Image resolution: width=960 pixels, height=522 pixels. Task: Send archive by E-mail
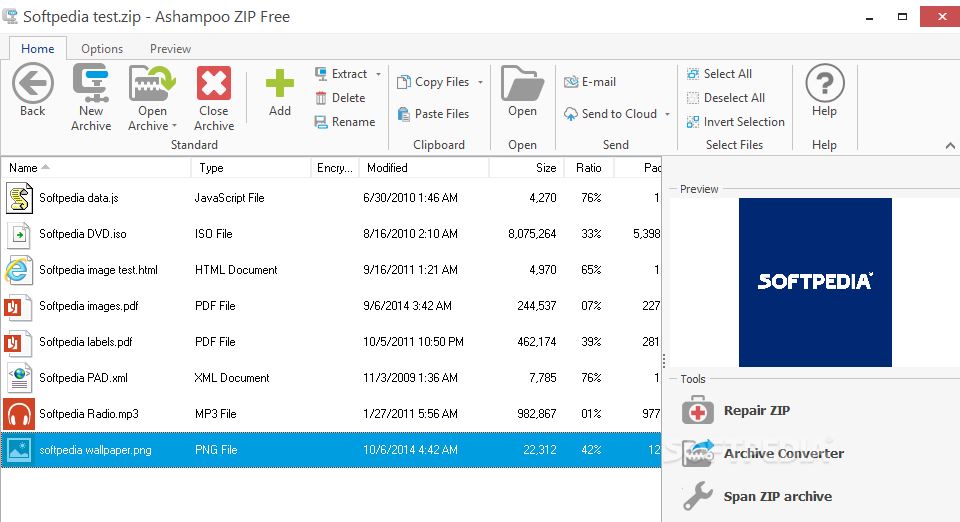tap(590, 82)
